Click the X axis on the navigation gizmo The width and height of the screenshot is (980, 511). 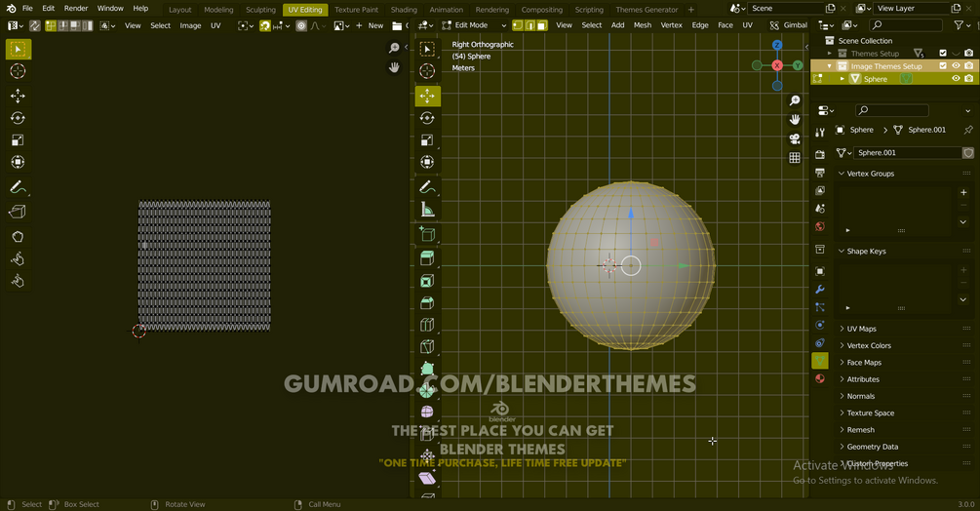tap(777, 65)
